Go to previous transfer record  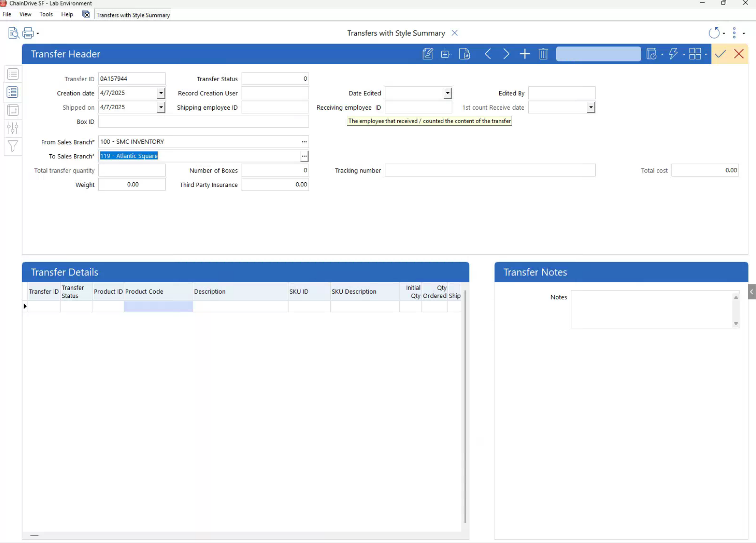[x=488, y=54]
